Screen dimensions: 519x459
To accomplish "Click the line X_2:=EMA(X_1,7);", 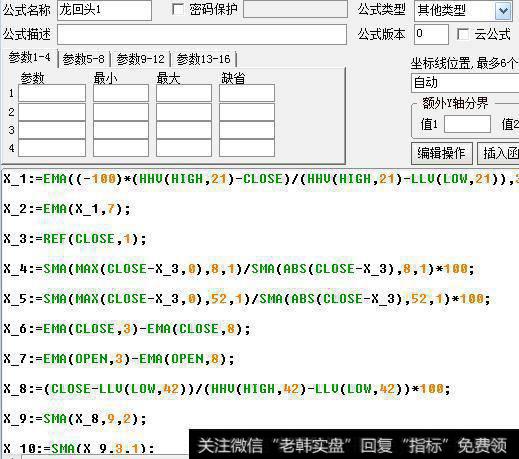I will point(67,209).
